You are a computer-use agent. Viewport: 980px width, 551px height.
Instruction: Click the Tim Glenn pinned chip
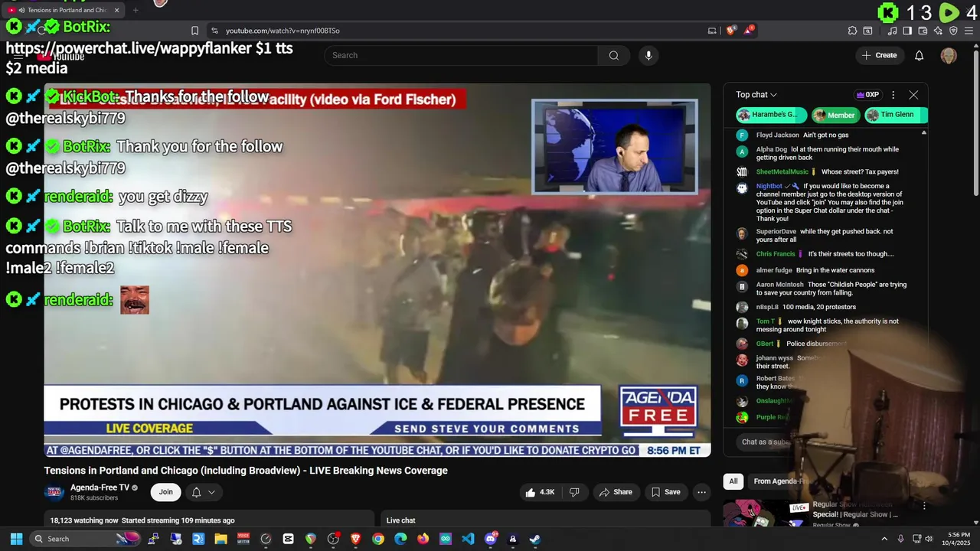coord(895,115)
